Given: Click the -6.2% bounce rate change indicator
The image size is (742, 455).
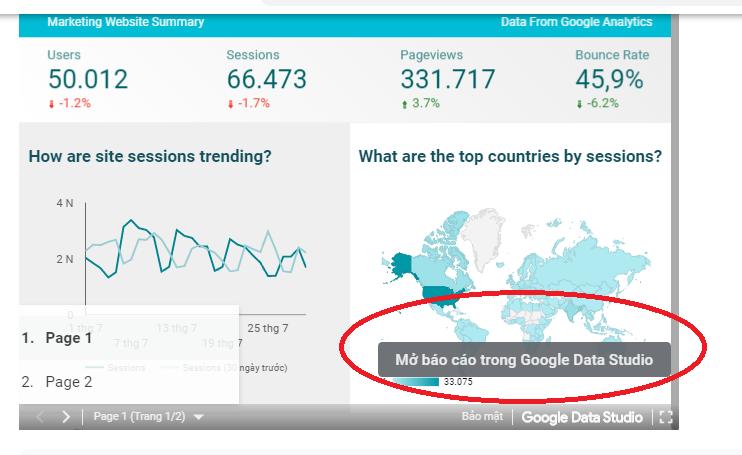Looking at the screenshot, I should (x=597, y=103).
